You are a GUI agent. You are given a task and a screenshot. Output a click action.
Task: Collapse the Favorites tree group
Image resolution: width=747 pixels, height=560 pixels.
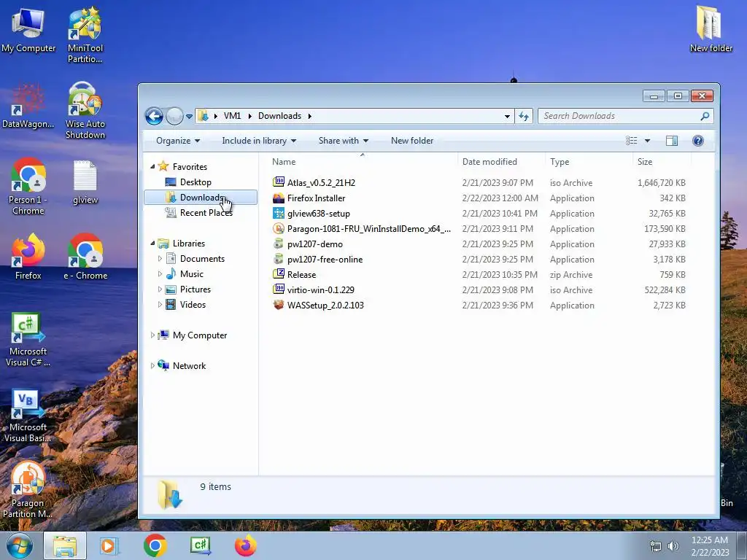pos(152,167)
